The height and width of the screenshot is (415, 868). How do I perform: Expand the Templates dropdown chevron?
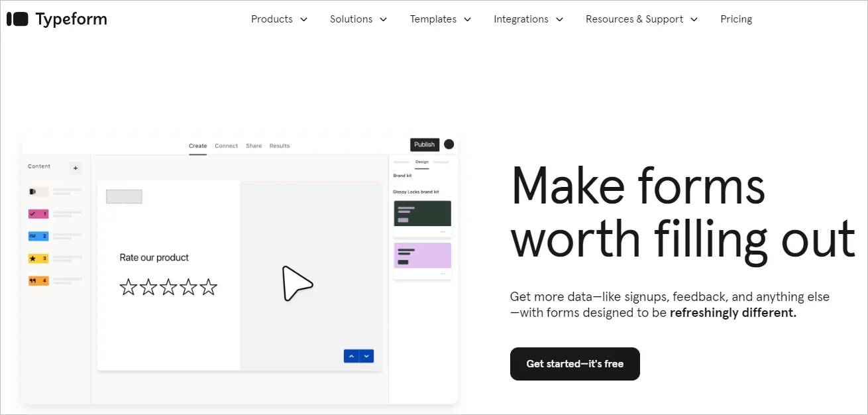468,20
